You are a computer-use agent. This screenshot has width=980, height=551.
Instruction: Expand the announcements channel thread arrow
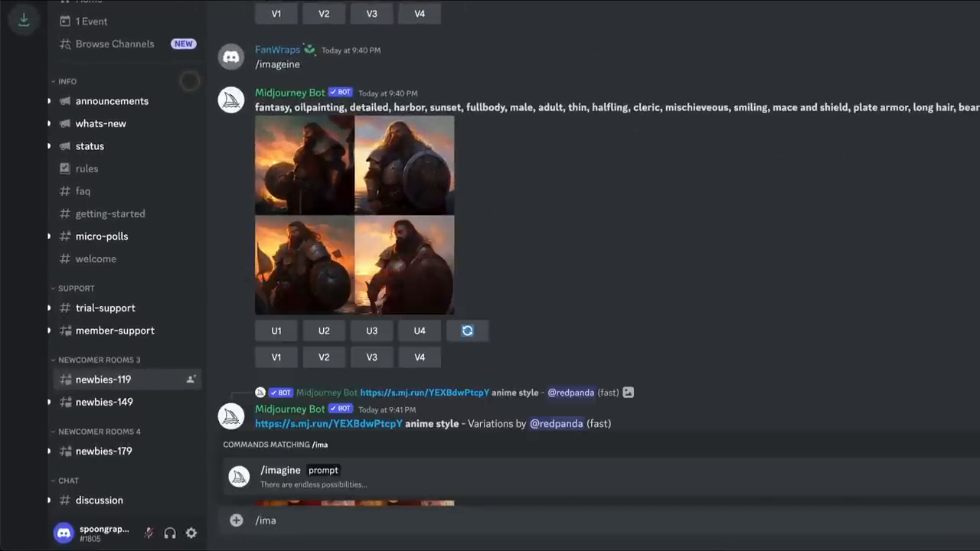click(x=50, y=101)
